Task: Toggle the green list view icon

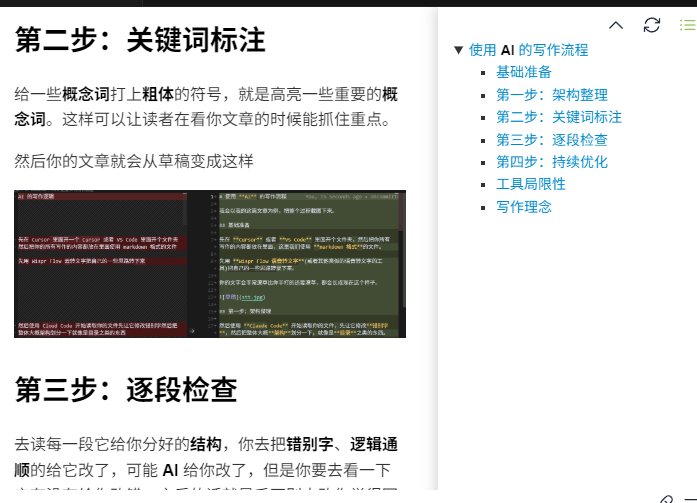Action: click(x=687, y=25)
